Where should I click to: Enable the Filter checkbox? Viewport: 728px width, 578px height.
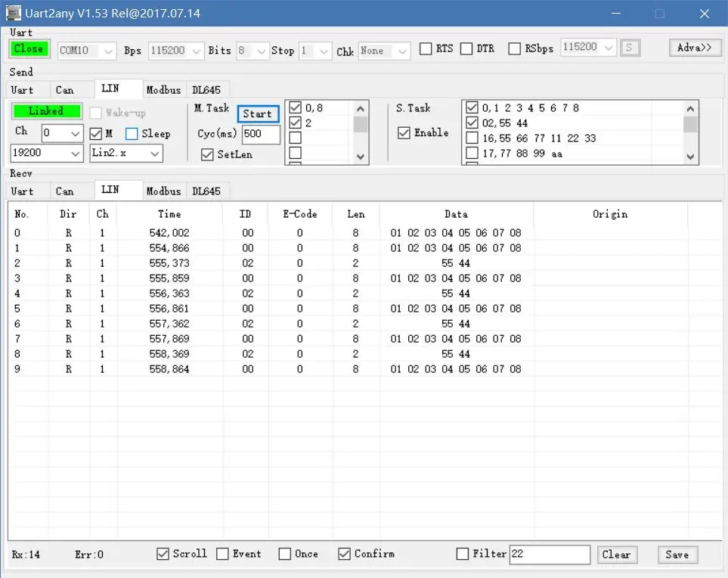coord(463,554)
